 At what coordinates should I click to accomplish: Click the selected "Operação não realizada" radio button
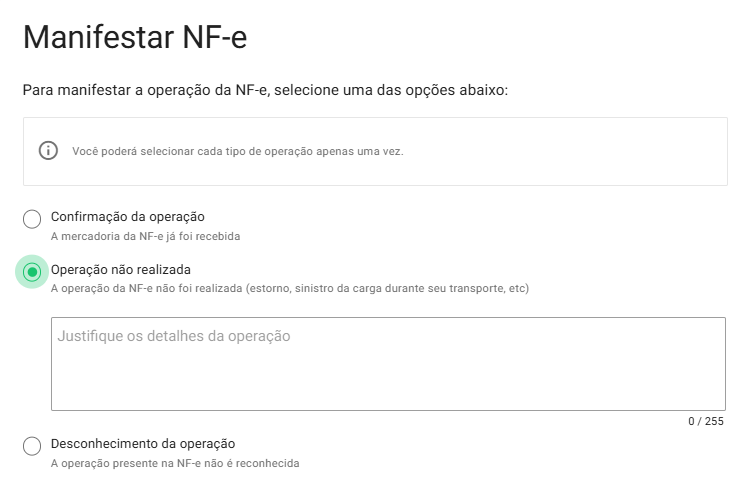click(x=32, y=271)
